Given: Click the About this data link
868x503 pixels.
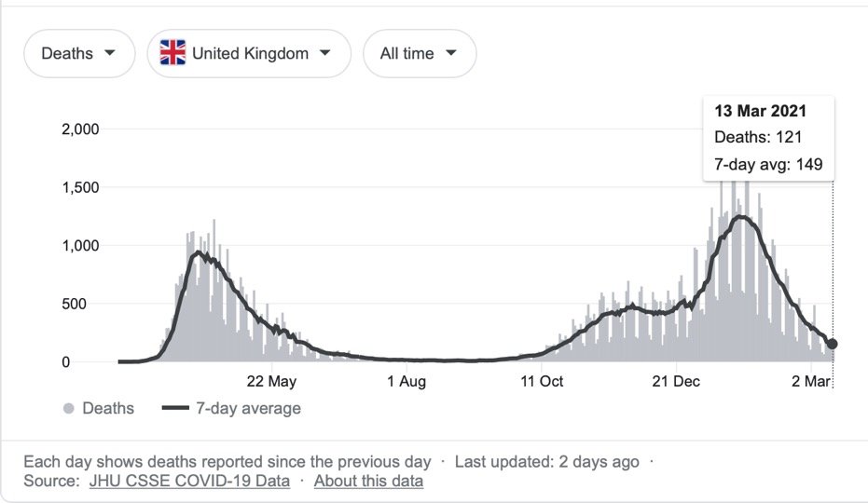Looking at the screenshot, I should pyautogui.click(x=368, y=482).
